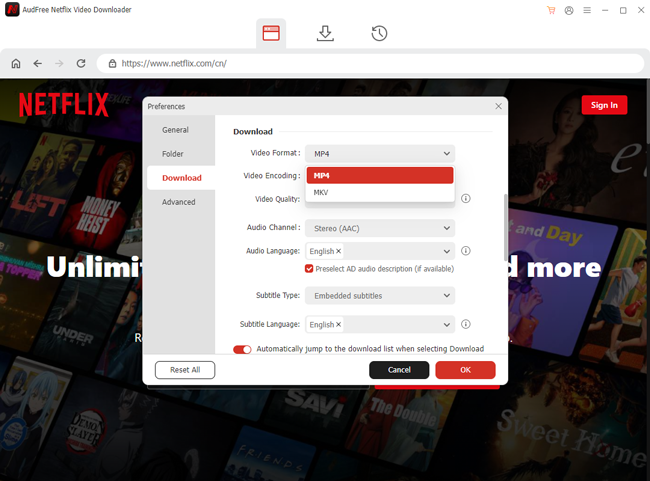The image size is (650, 481).
Task: Close the Preferences dialog
Action: [498, 107]
